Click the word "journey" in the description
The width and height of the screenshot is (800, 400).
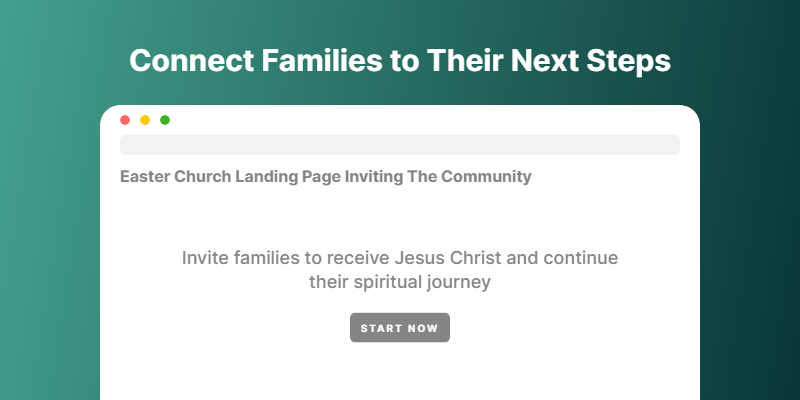coord(459,283)
